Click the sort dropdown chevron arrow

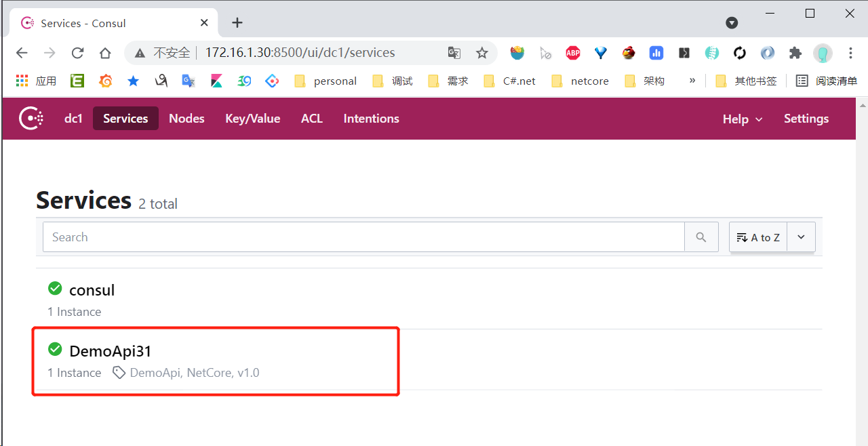coord(801,237)
